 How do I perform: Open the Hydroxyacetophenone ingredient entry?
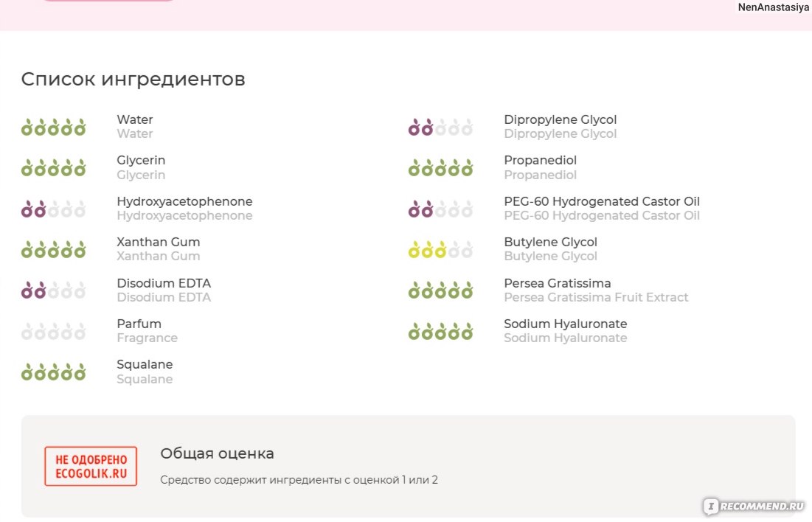pos(184,201)
